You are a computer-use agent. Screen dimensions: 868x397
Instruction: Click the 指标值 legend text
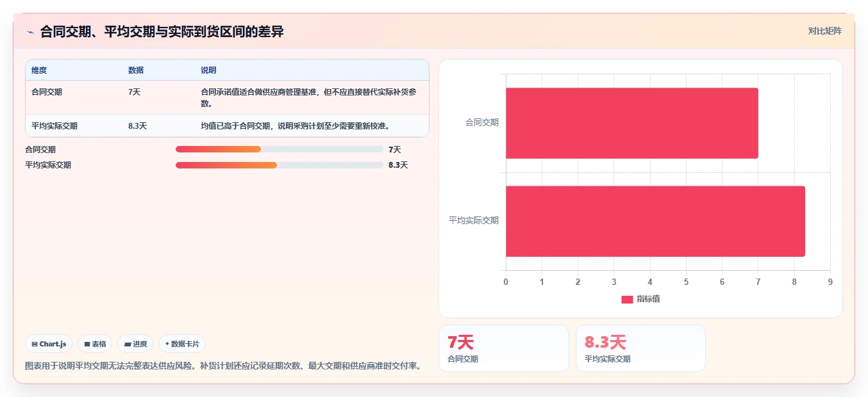[x=648, y=299]
